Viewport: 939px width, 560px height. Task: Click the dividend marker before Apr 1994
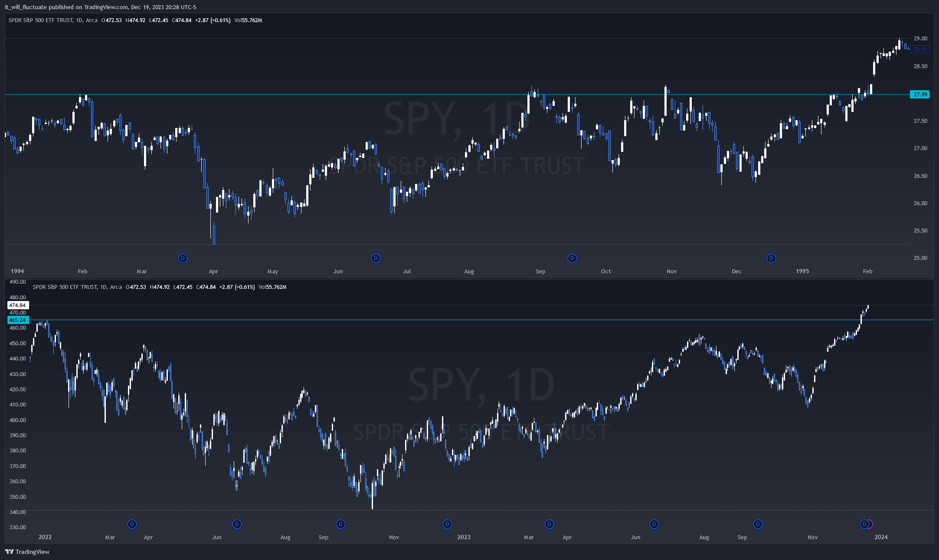(183, 258)
